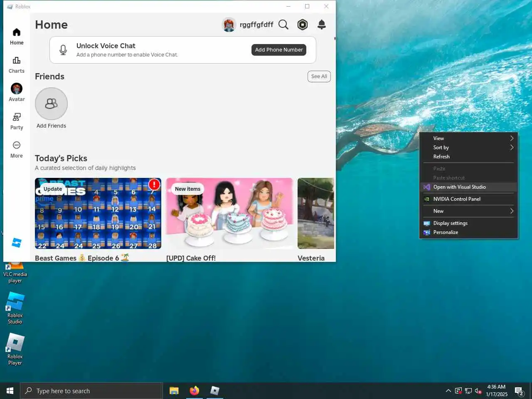Screen dimensions: 532x399
Task: Click the Unlock Voice Chat heading text
Action: click(x=106, y=46)
